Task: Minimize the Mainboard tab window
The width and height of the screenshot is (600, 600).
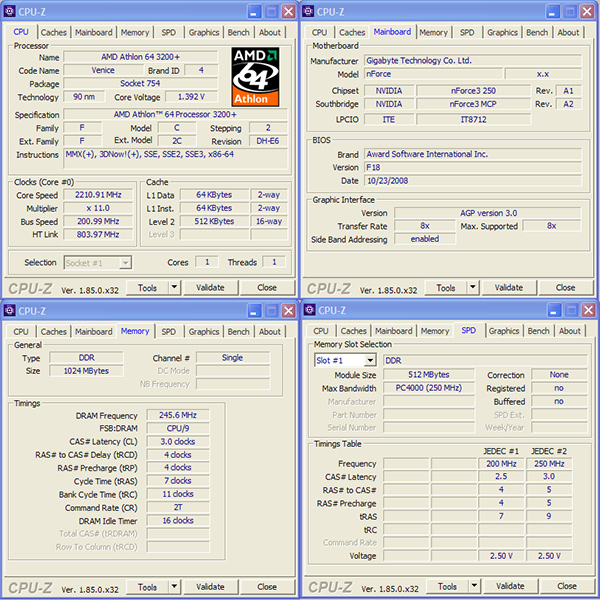Action: tap(553, 11)
